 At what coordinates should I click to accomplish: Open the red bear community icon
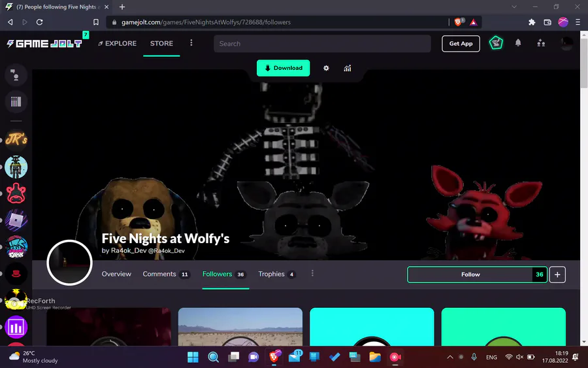16,193
